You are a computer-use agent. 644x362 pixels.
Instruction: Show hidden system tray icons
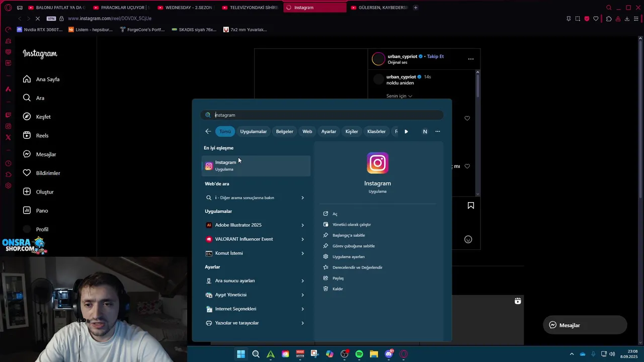coord(572,354)
